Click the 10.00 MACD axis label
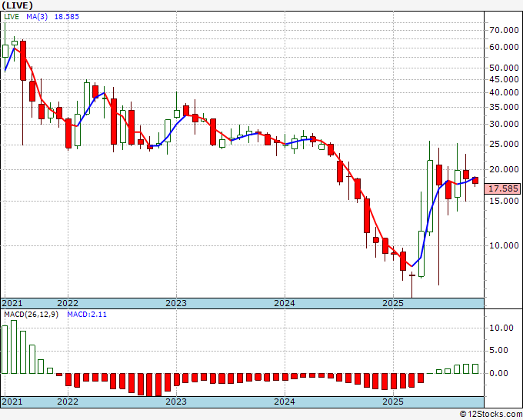Image resolution: width=523 pixels, height=420 pixels. pyautogui.click(x=501, y=328)
